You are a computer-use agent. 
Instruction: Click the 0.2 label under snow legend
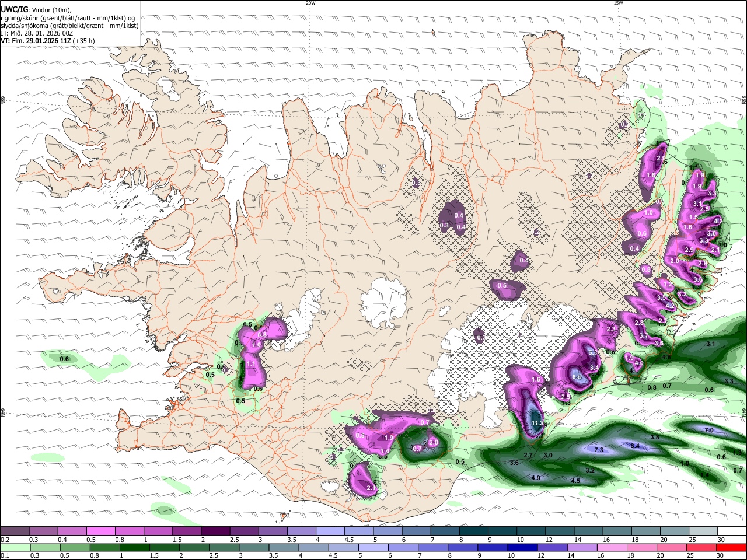(4, 540)
